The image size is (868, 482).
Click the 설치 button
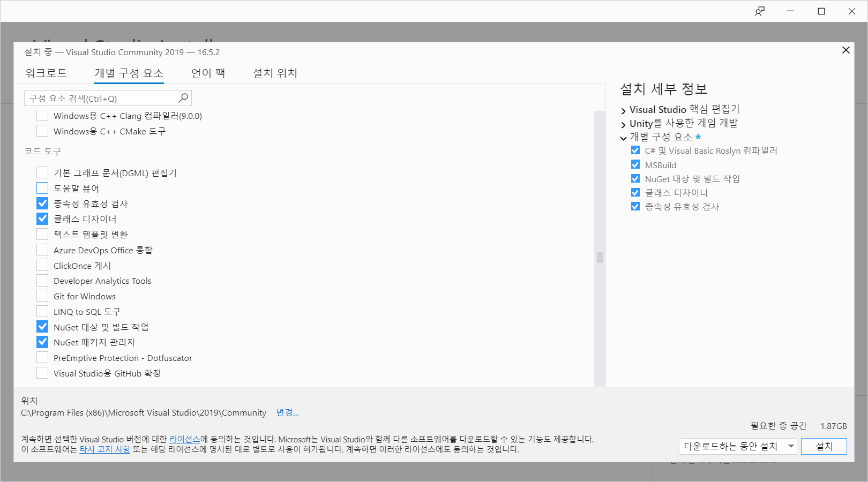(824, 446)
